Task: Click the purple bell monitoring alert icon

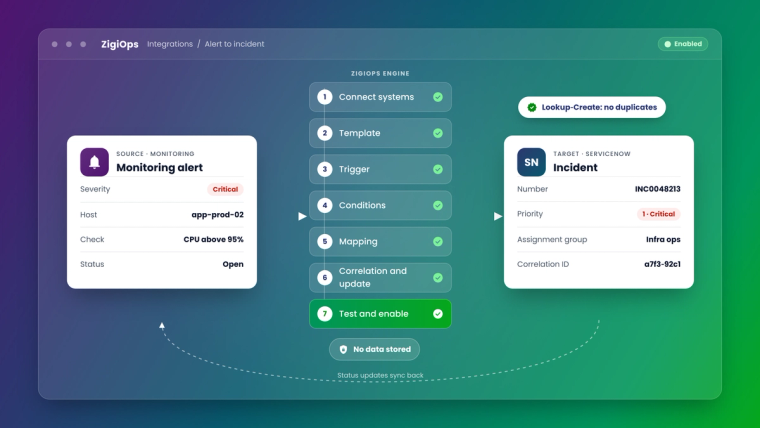Action: (x=95, y=162)
